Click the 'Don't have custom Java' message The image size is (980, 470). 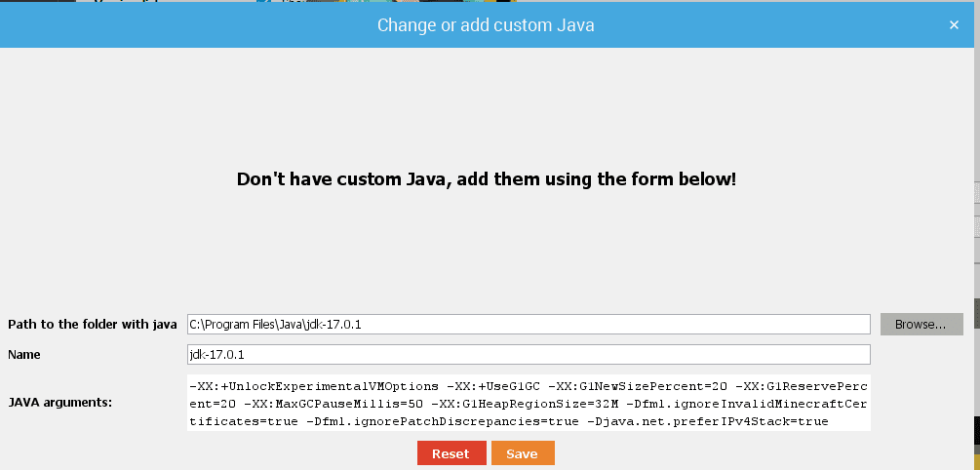[x=487, y=179]
